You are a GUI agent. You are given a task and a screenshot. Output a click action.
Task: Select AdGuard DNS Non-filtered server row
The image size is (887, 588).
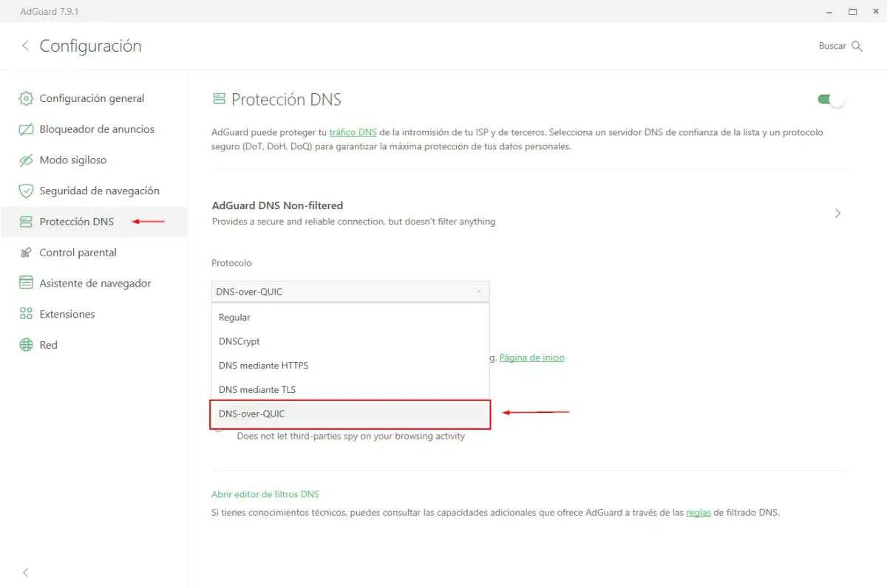[529, 213]
